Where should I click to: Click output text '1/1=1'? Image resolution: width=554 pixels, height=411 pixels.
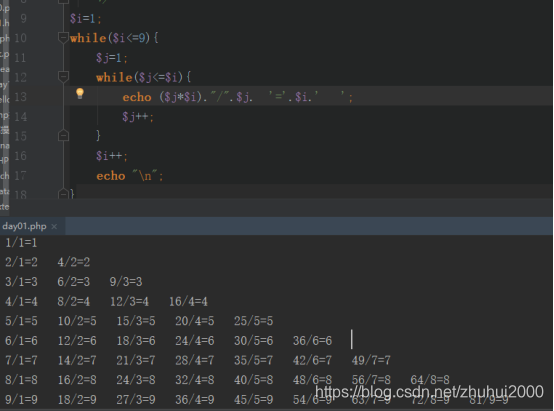21,243
